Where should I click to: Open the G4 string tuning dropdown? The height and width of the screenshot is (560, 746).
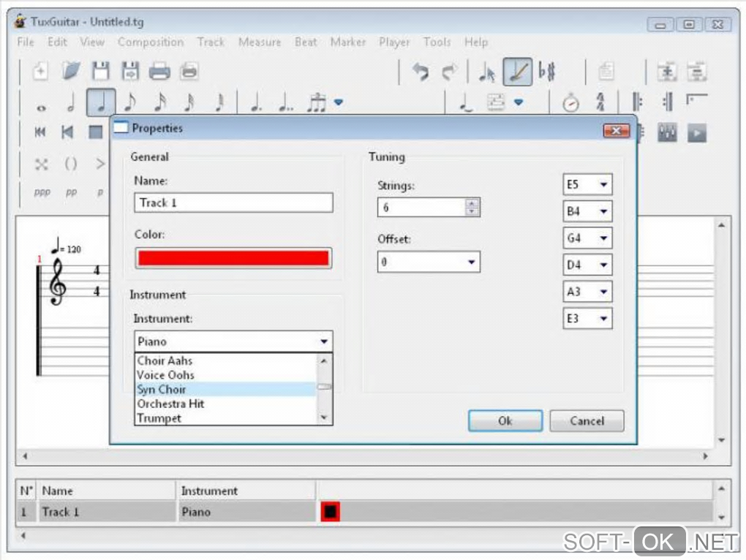pyautogui.click(x=587, y=238)
